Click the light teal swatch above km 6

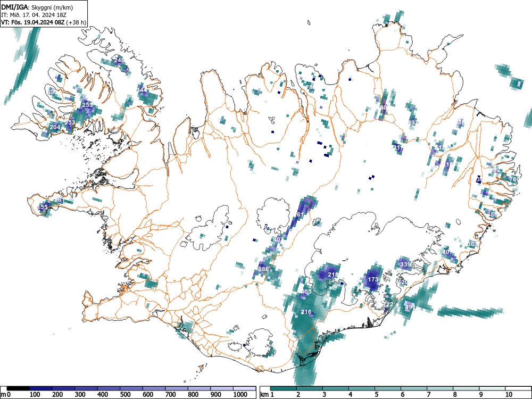click(414, 388)
